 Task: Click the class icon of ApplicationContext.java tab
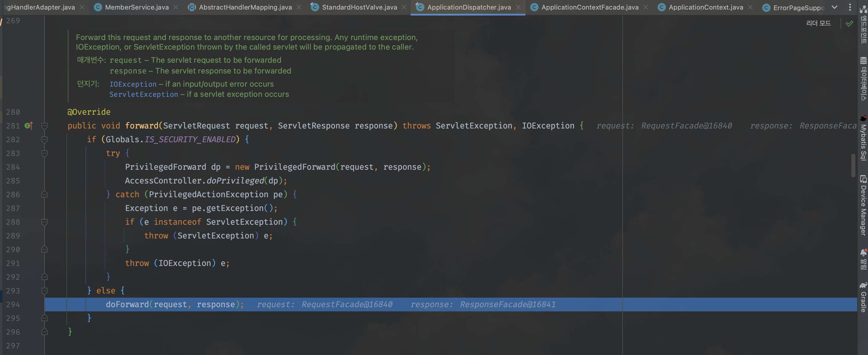point(661,7)
